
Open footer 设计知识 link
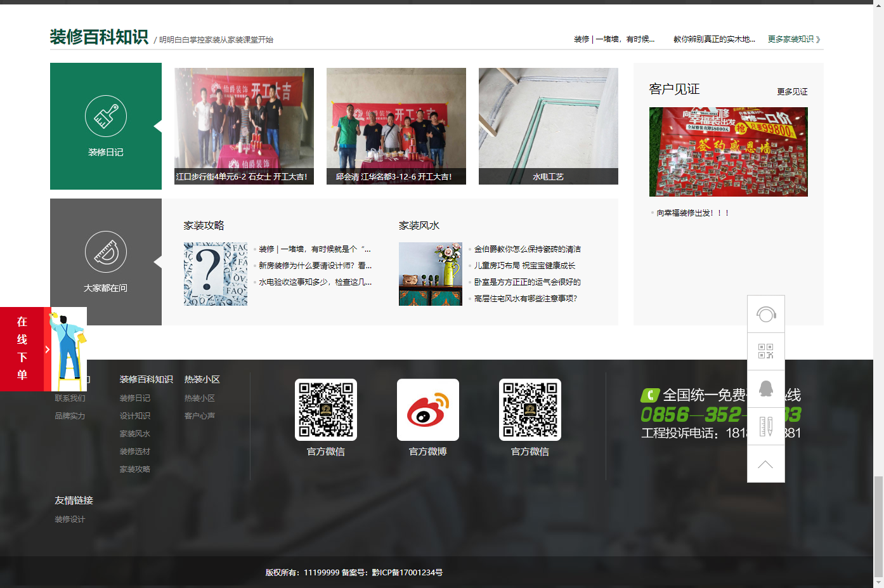(x=135, y=416)
